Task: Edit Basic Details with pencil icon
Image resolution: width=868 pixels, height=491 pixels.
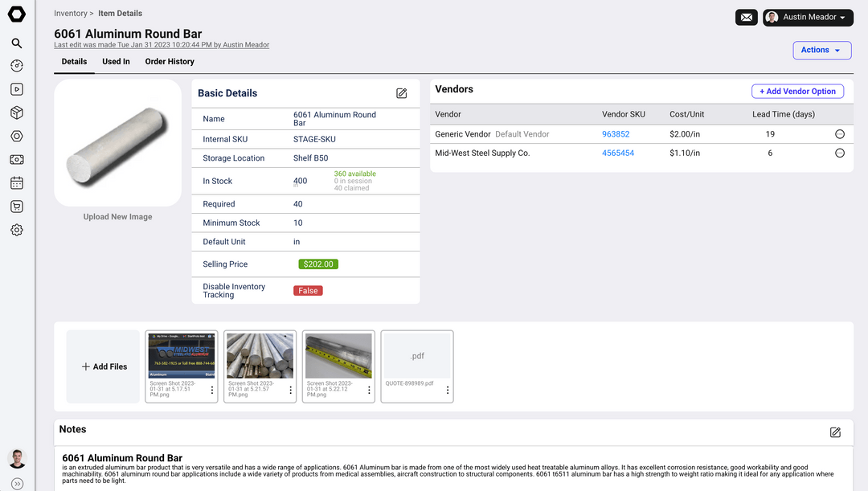Action: [x=402, y=93]
